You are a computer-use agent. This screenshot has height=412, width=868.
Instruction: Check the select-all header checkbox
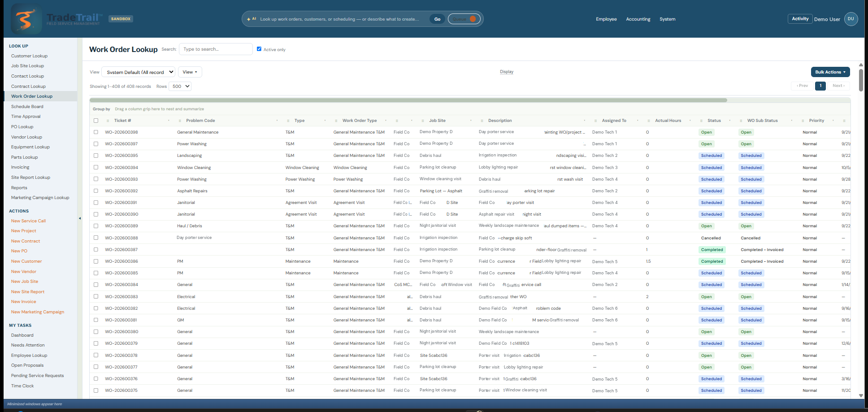point(96,121)
